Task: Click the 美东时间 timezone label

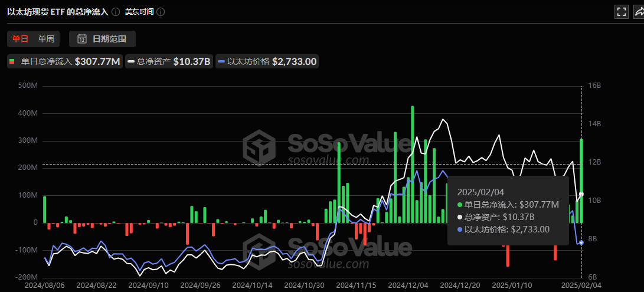Action: click(x=139, y=12)
